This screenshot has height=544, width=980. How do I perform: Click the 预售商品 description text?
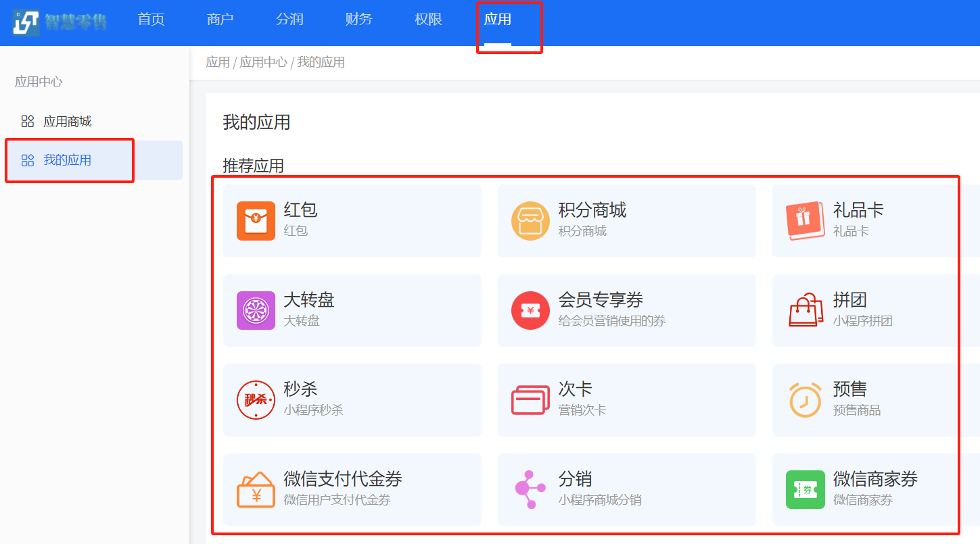[857, 410]
